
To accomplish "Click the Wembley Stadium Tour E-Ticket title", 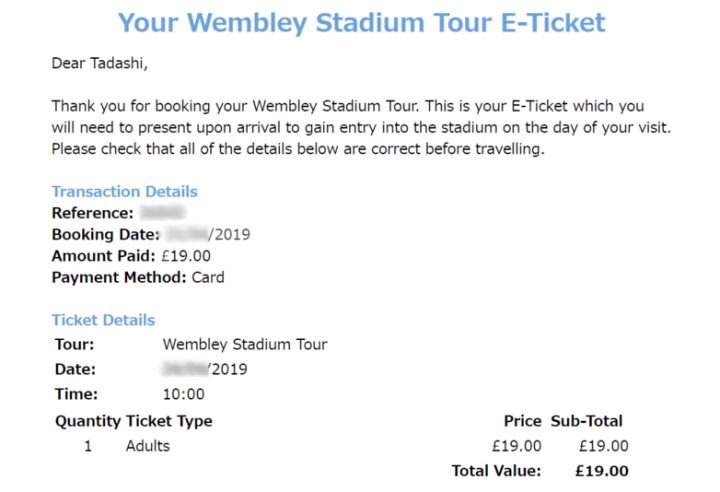I will click(361, 23).
